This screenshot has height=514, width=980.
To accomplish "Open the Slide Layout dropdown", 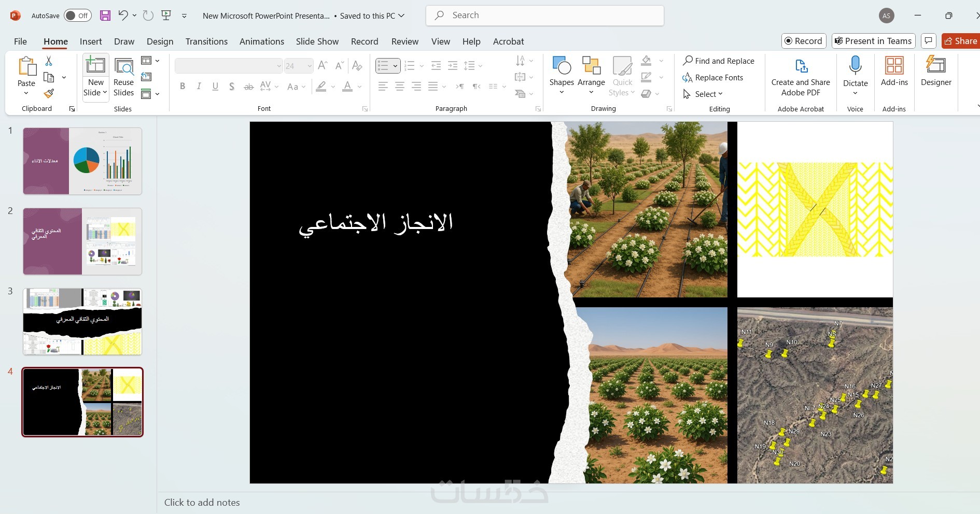I will tap(150, 61).
